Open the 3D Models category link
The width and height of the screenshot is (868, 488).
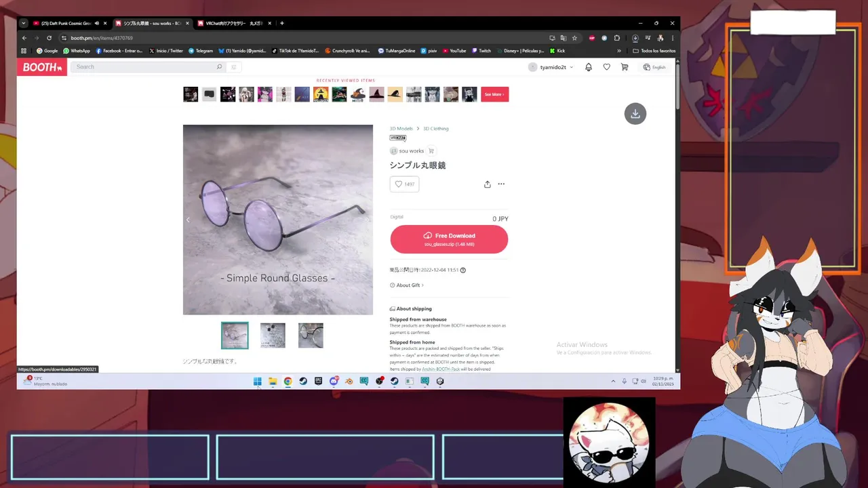pos(401,129)
